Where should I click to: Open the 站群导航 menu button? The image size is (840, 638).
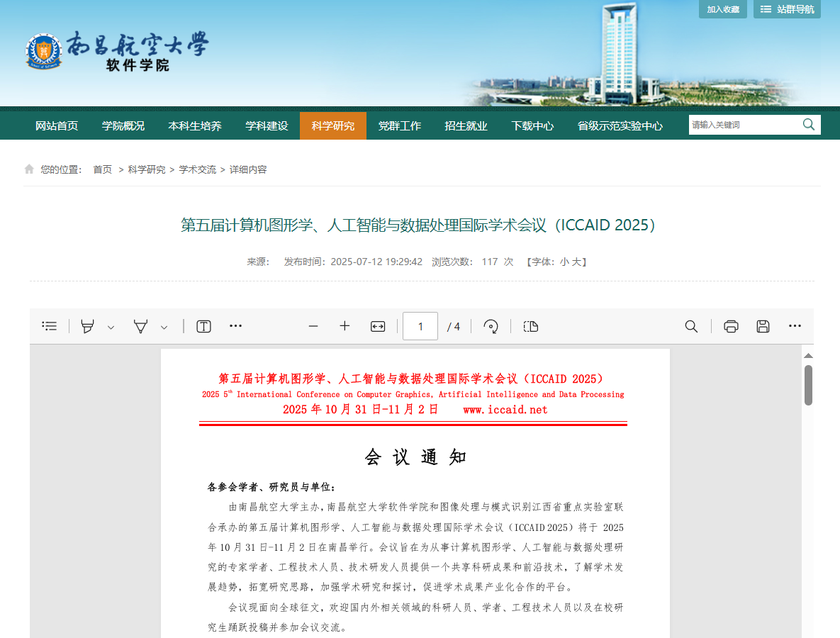(787, 9)
